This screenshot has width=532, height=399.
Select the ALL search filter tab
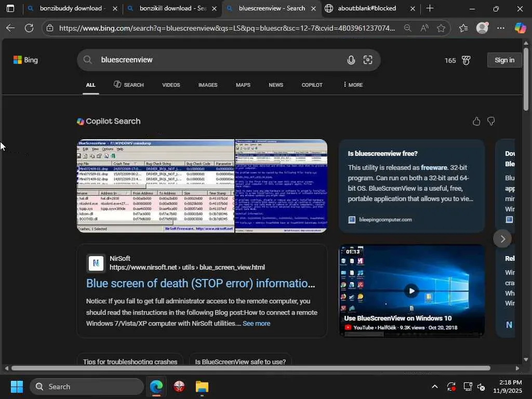click(90, 85)
